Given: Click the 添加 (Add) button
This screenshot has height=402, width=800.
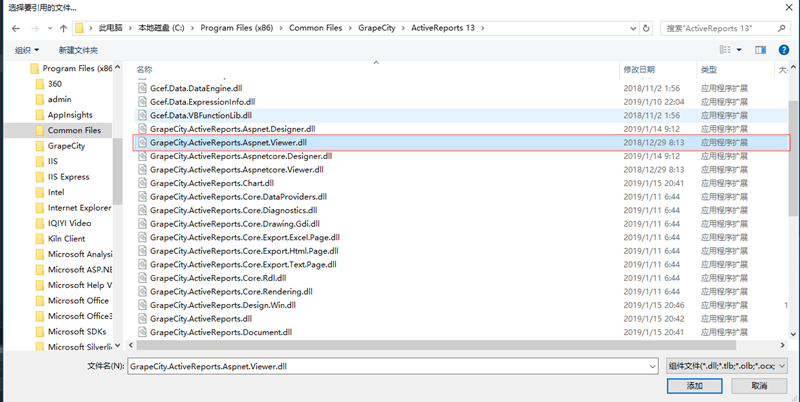Looking at the screenshot, I should pyautogui.click(x=693, y=386).
